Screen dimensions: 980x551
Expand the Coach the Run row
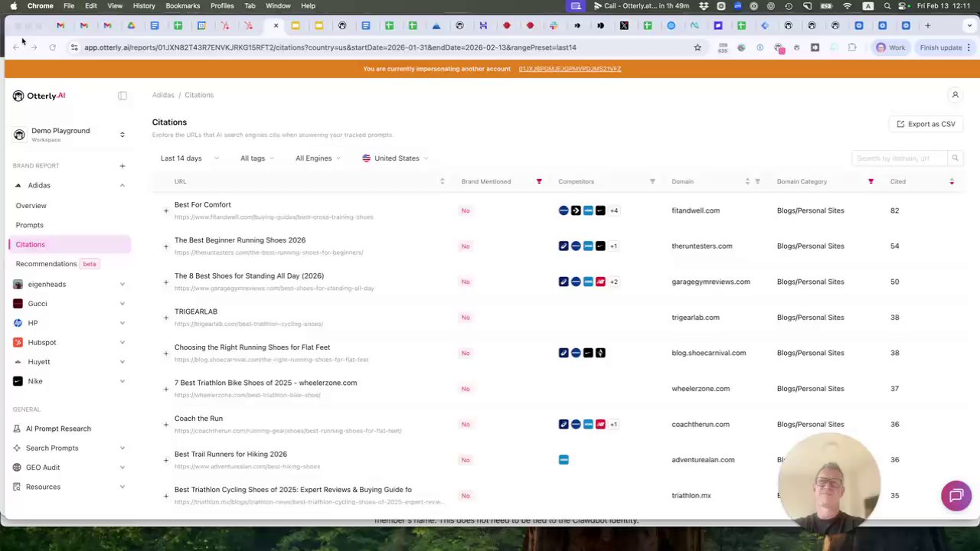[x=166, y=425]
